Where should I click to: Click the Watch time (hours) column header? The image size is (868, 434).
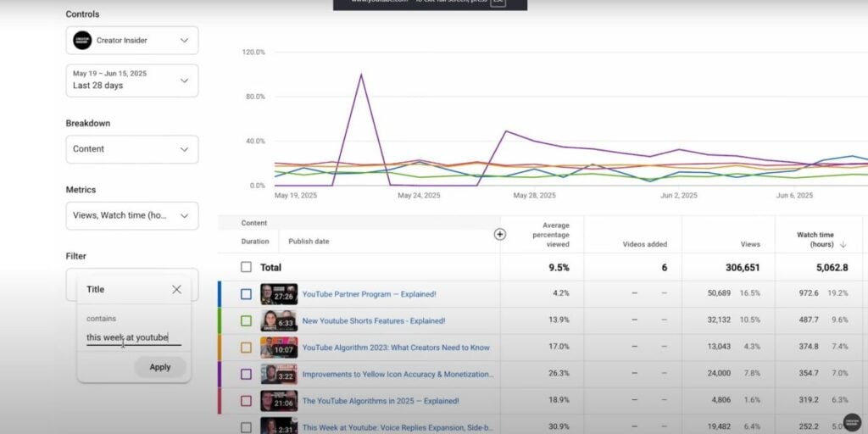coord(815,239)
